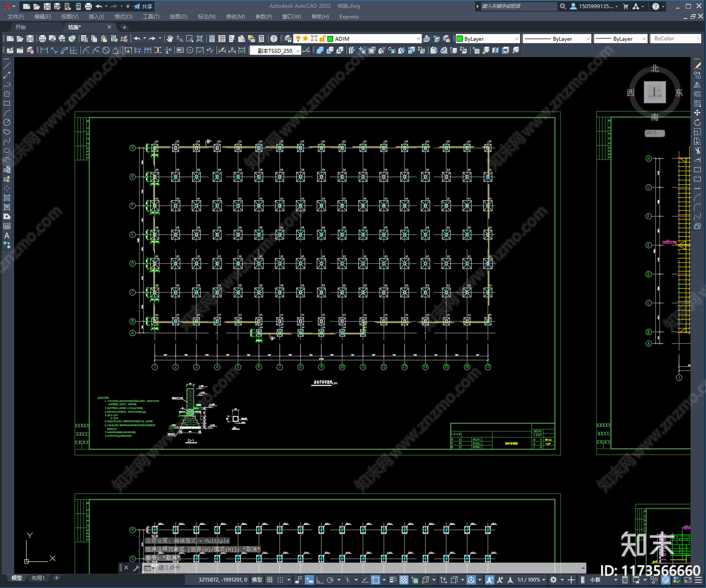Switch to the 开始 tab
Viewport: 706px width, 588px height.
click(x=21, y=27)
